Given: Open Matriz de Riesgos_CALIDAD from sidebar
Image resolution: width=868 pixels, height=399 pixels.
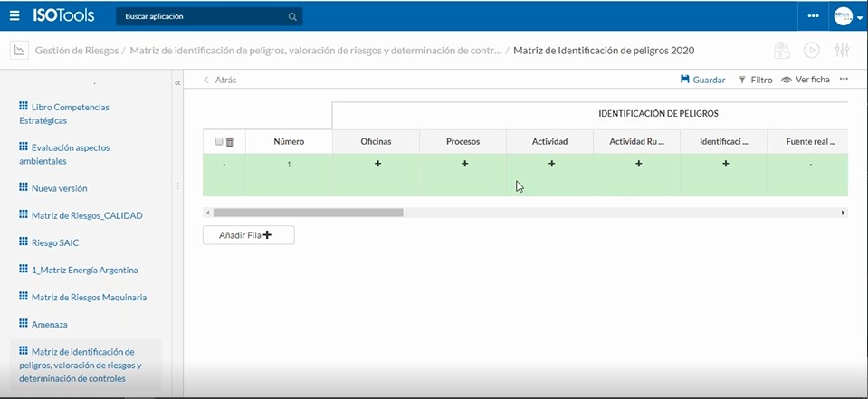Looking at the screenshot, I should (86, 215).
